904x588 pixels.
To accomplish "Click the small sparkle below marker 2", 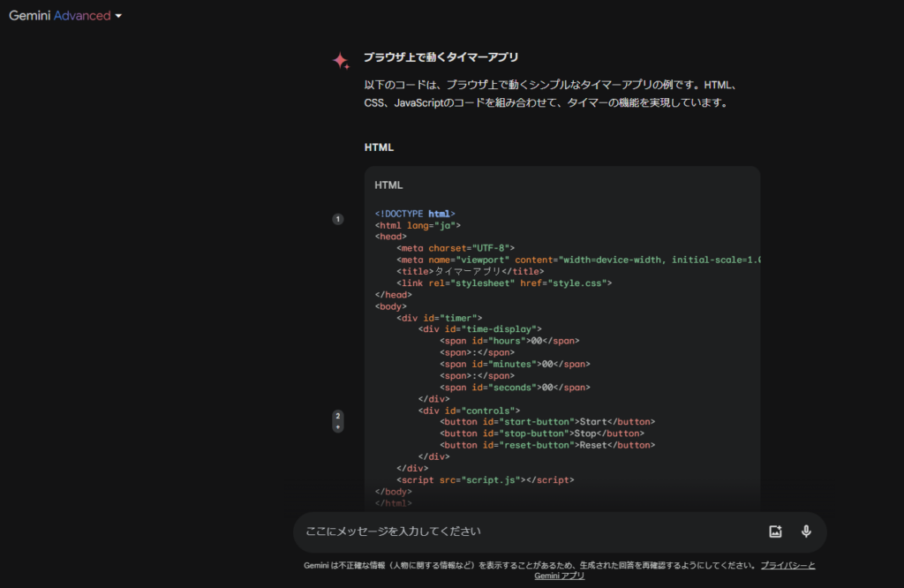I will pos(337,427).
